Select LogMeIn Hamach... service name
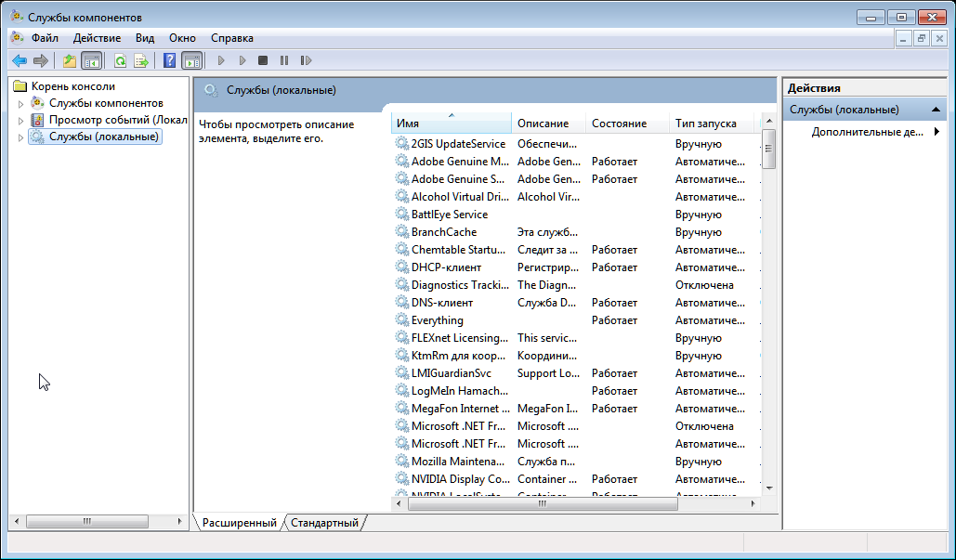956x560 pixels. tap(460, 391)
